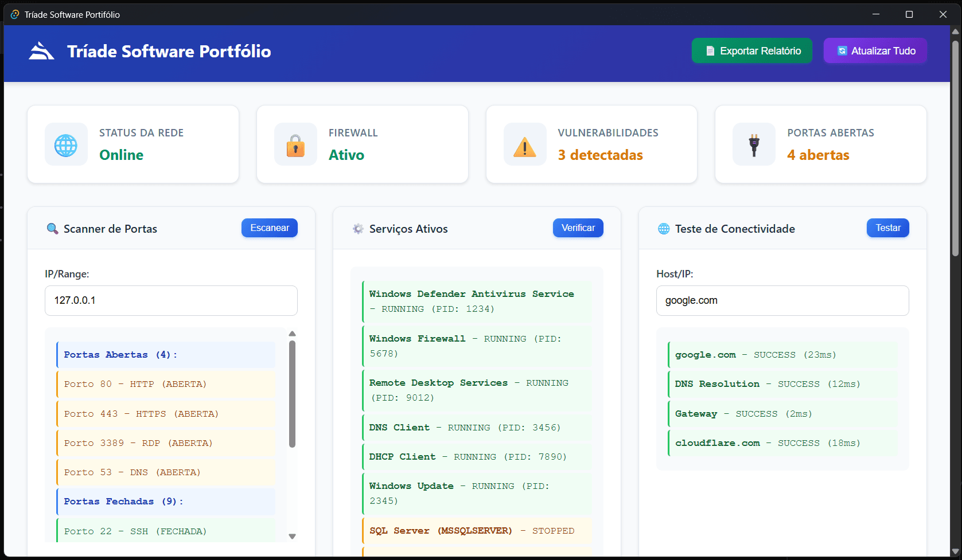The height and width of the screenshot is (560, 962).
Task: Select 'DNS Resolution - SUCCESS (12ms)' result
Action: pyautogui.click(x=782, y=384)
